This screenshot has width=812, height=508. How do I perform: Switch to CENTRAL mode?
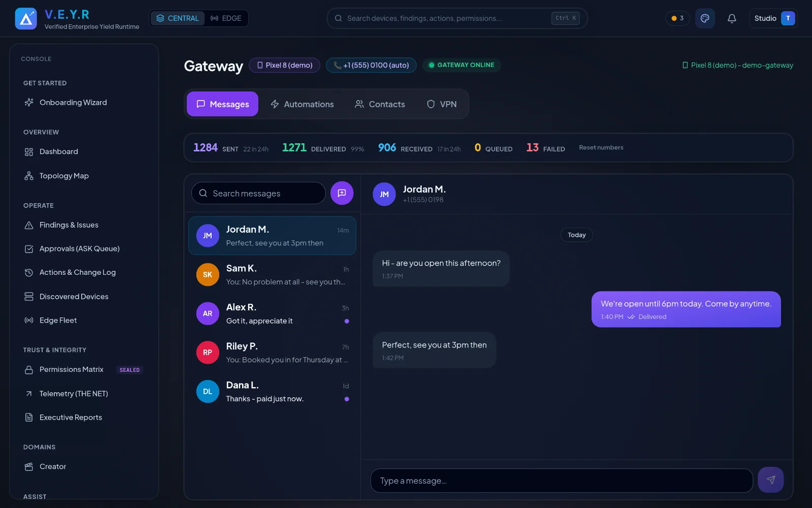click(x=178, y=18)
